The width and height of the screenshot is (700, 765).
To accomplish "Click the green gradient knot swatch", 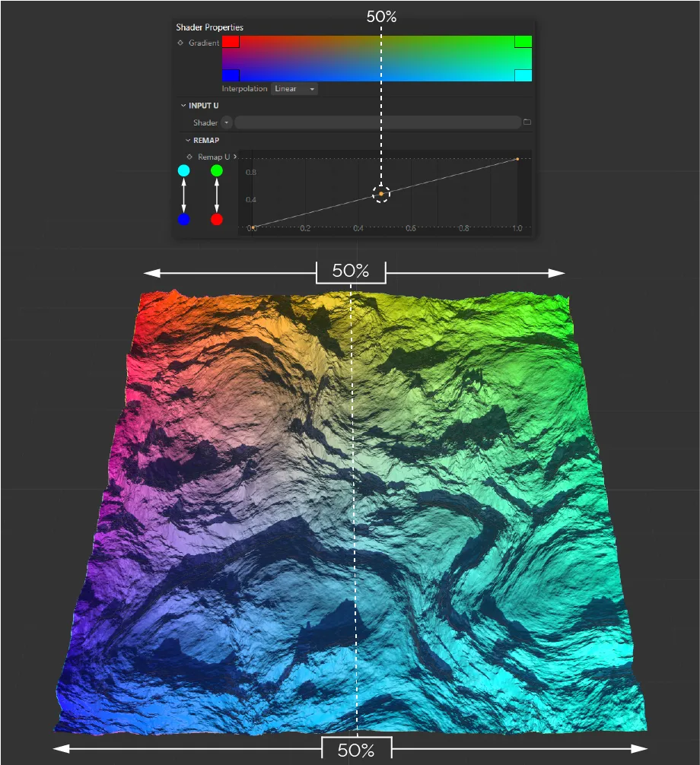I will 523,43.
